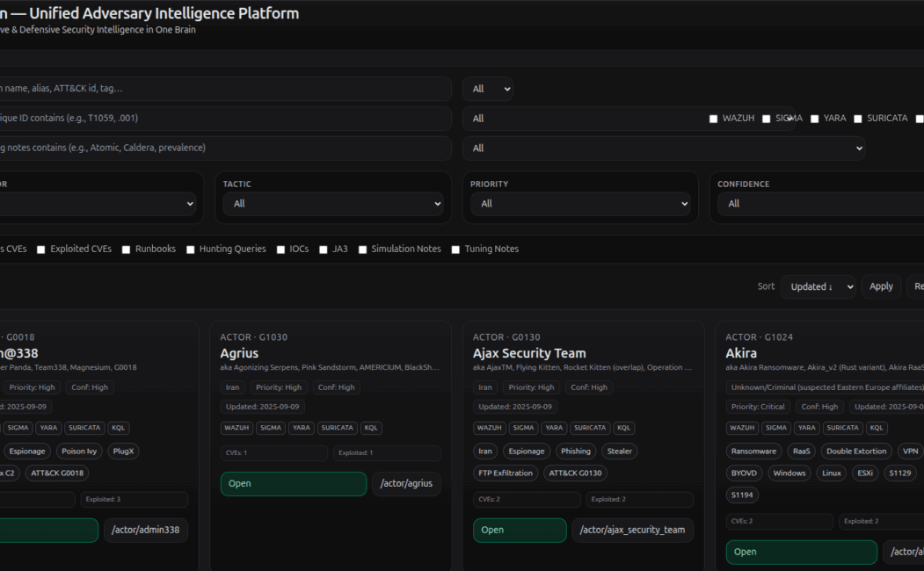Screen dimensions: 924x571
Task: Click the ACTOR · G1024 label
Action: [759, 337]
